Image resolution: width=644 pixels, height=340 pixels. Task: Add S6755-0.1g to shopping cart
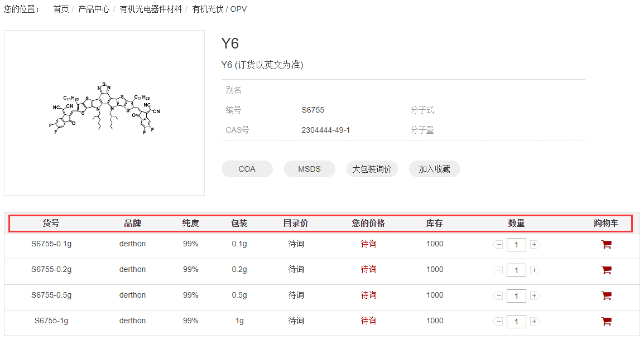coord(606,244)
